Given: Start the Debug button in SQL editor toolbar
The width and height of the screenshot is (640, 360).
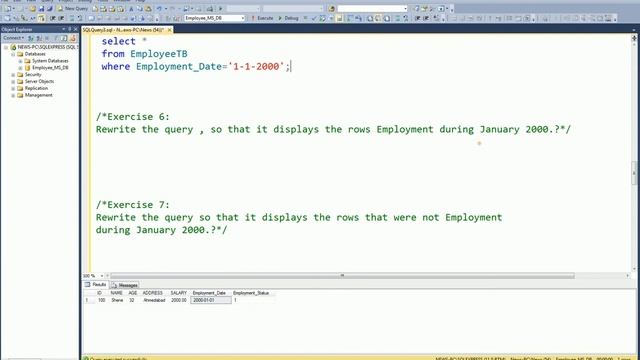Looking at the screenshot, I should [288, 18].
